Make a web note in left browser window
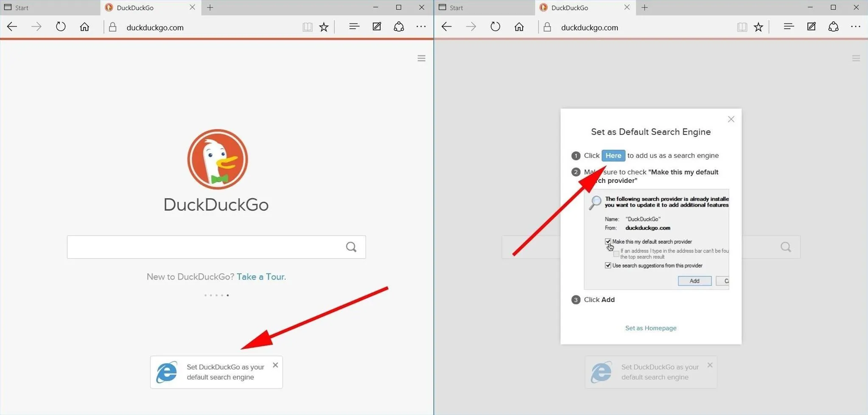 377,27
